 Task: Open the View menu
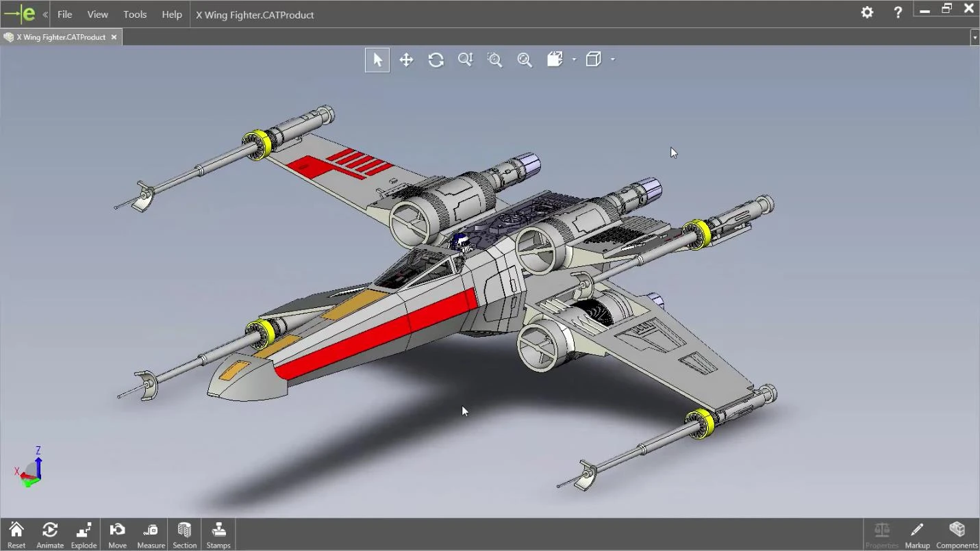click(97, 14)
